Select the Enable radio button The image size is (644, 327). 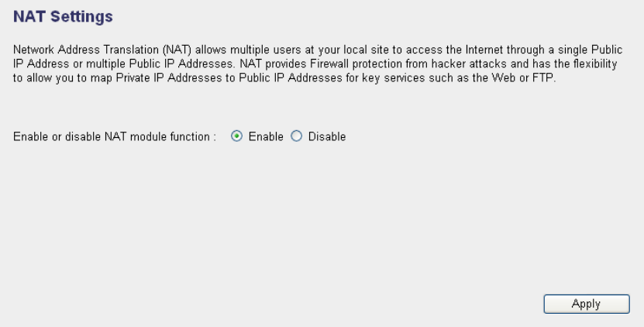pos(237,136)
